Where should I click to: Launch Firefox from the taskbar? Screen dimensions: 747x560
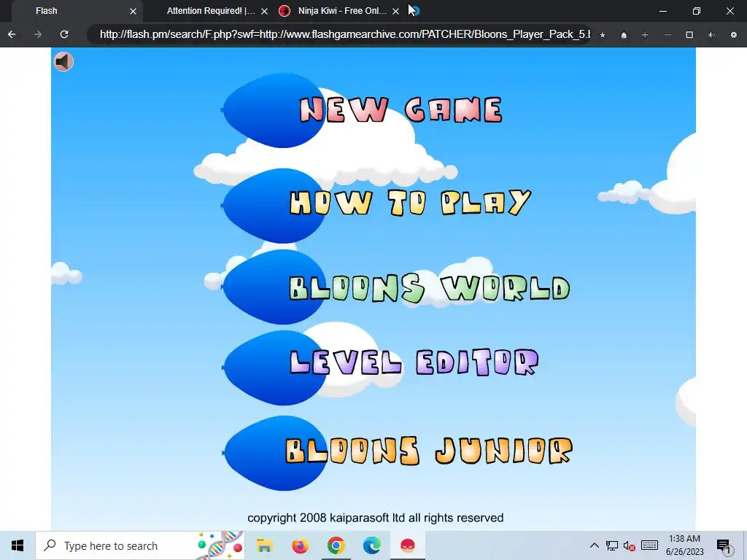pos(300,545)
